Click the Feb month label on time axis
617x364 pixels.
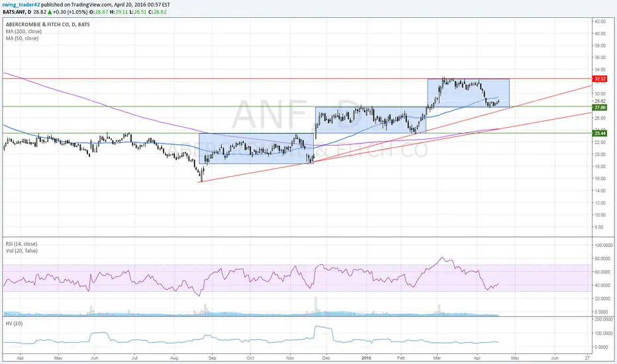[401, 358]
